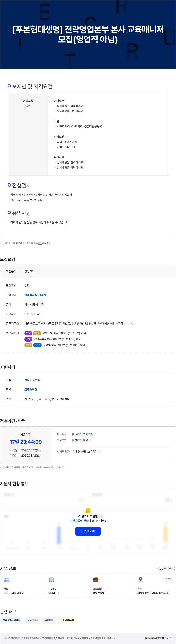
Task: Click the 금융 전문가 채용관 tag
Action: [12, 620]
